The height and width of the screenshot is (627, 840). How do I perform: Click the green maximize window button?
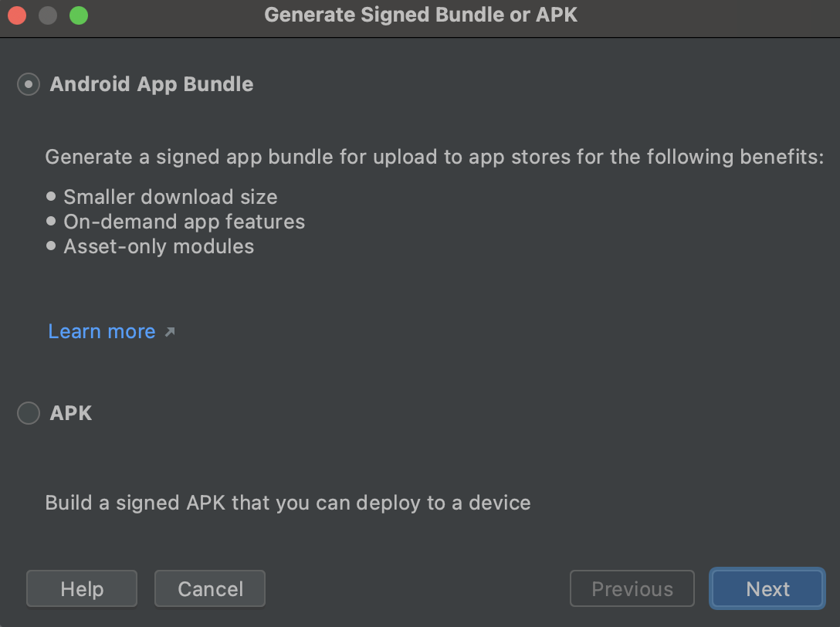click(x=79, y=15)
